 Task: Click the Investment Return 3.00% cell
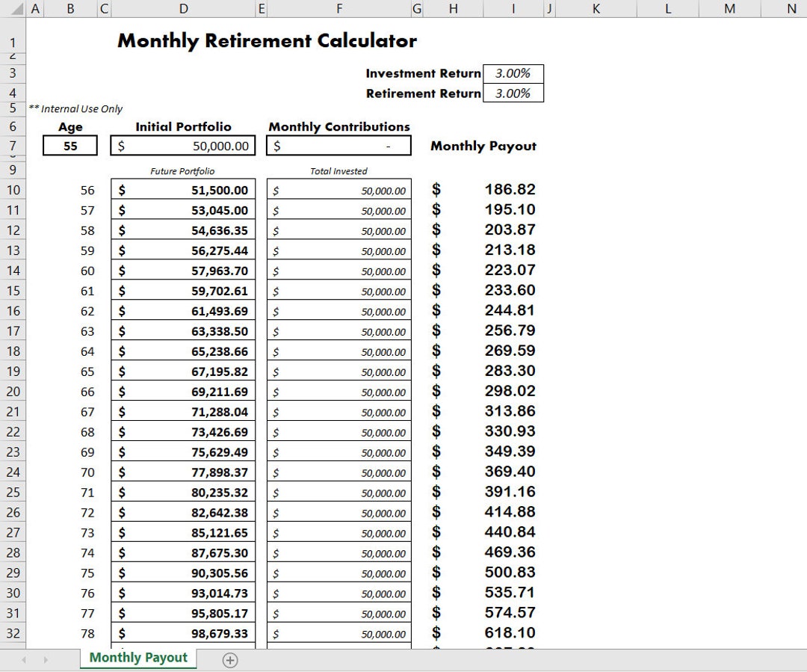(513, 73)
